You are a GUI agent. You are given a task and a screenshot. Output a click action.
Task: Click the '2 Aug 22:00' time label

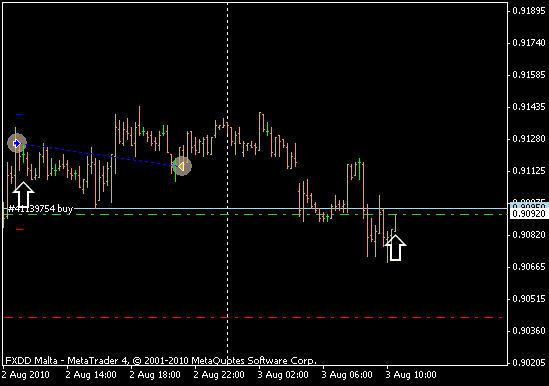point(219,375)
